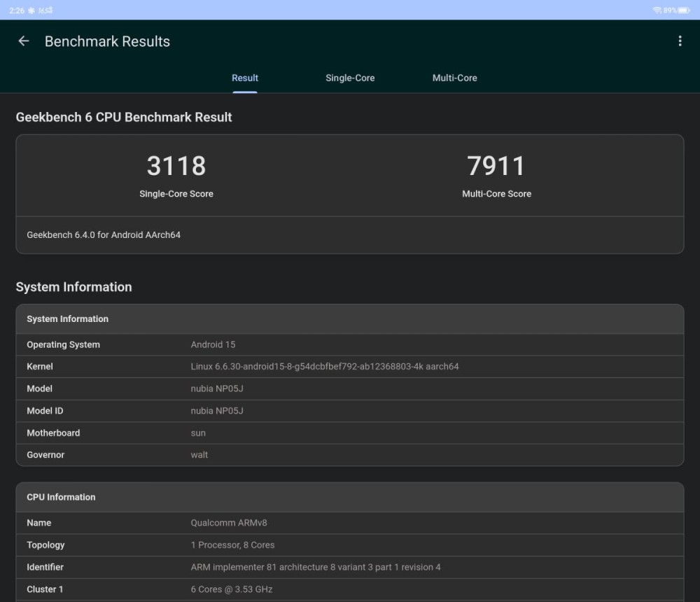Click the "Model" row label
This screenshot has height=602, width=700.
click(39, 388)
